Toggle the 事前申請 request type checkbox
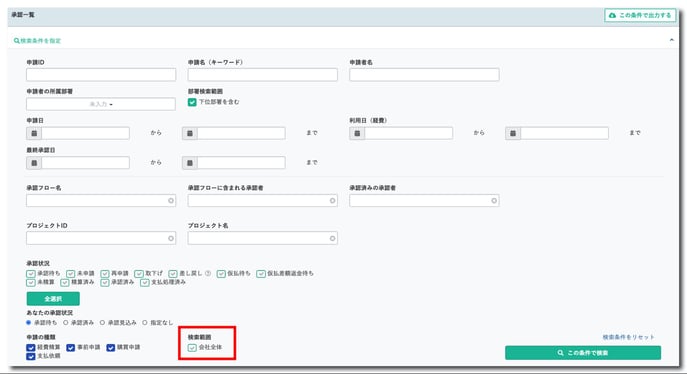 pos(71,348)
